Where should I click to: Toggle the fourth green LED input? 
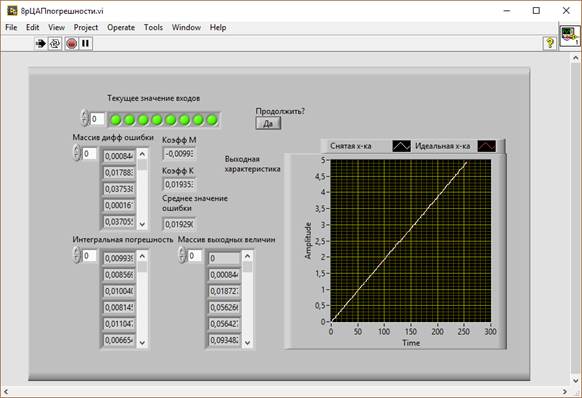[157, 120]
